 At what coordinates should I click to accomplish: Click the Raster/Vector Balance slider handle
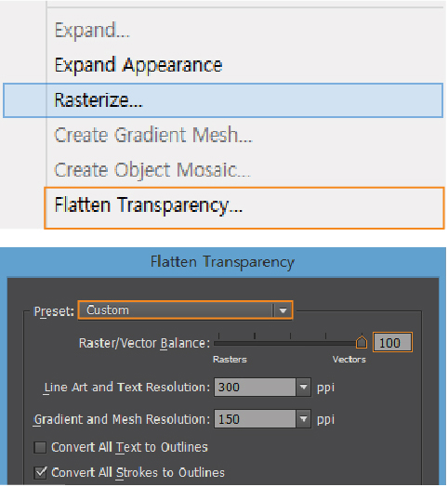point(362,342)
